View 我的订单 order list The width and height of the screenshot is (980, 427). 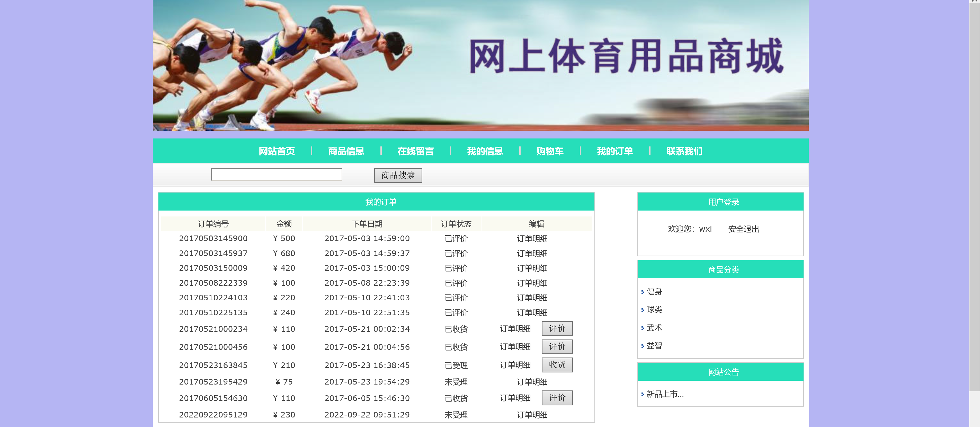point(615,151)
